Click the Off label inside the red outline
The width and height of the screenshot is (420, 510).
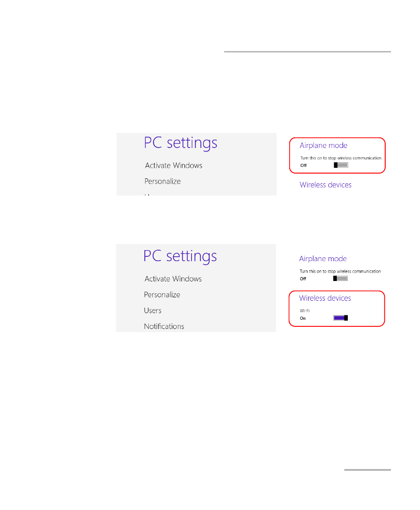303,165
